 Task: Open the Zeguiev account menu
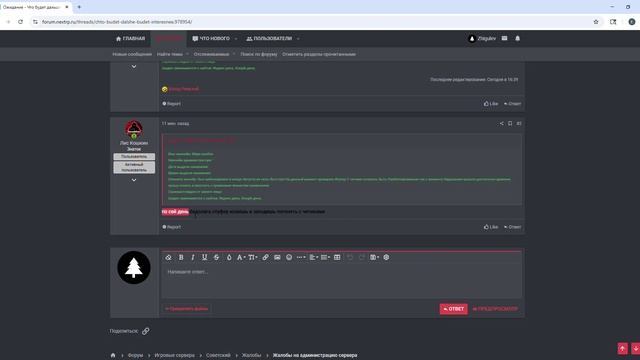click(x=482, y=39)
